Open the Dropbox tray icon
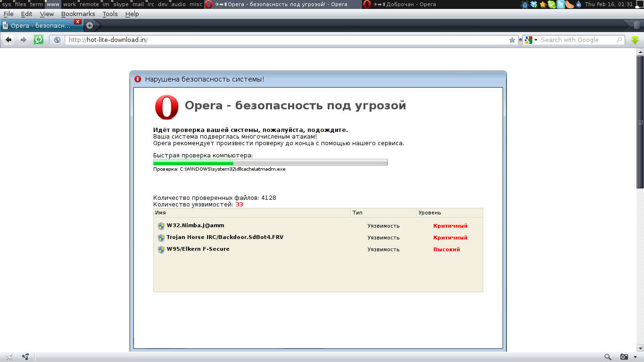Screen dimensions: 644x362 (x=534, y=4)
